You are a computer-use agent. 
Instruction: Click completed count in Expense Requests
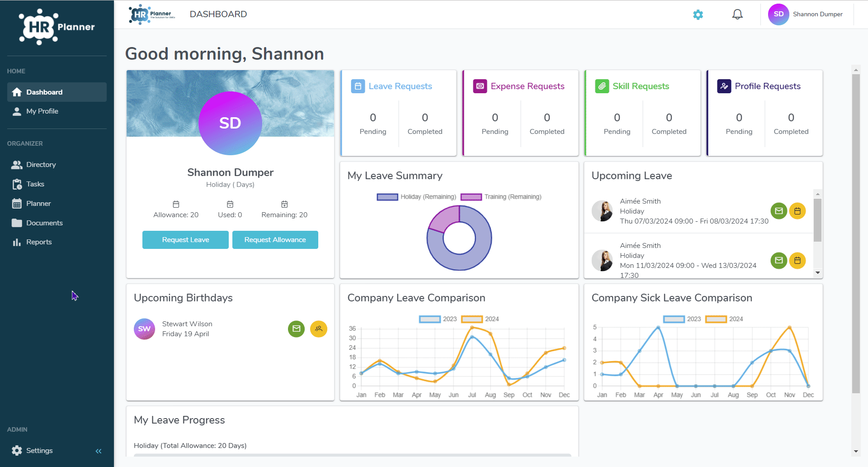pyautogui.click(x=547, y=118)
